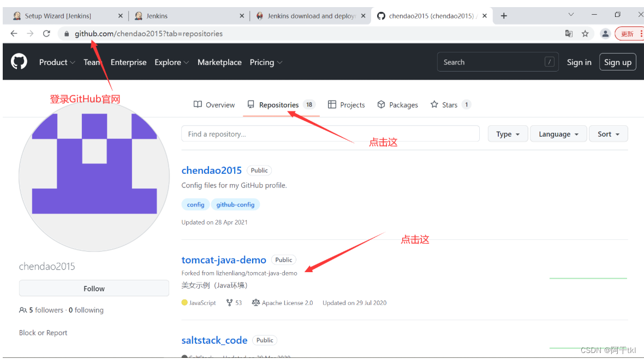Click the Packages cube icon
Image resolution: width=644 pixels, height=359 pixels.
coord(381,104)
